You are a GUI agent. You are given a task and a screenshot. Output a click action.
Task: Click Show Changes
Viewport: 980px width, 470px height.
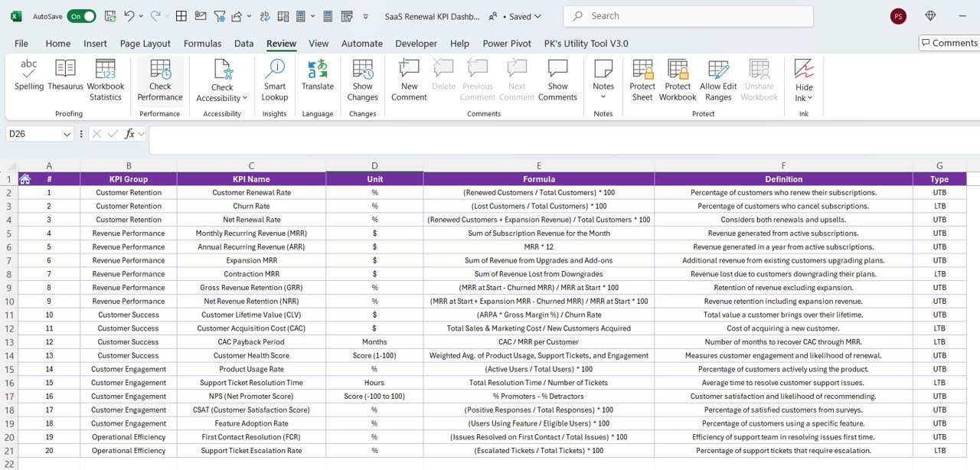[363, 80]
